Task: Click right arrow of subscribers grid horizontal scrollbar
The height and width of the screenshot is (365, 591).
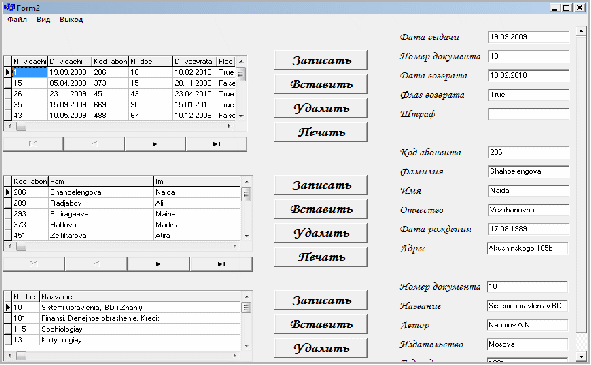Action: coord(235,247)
